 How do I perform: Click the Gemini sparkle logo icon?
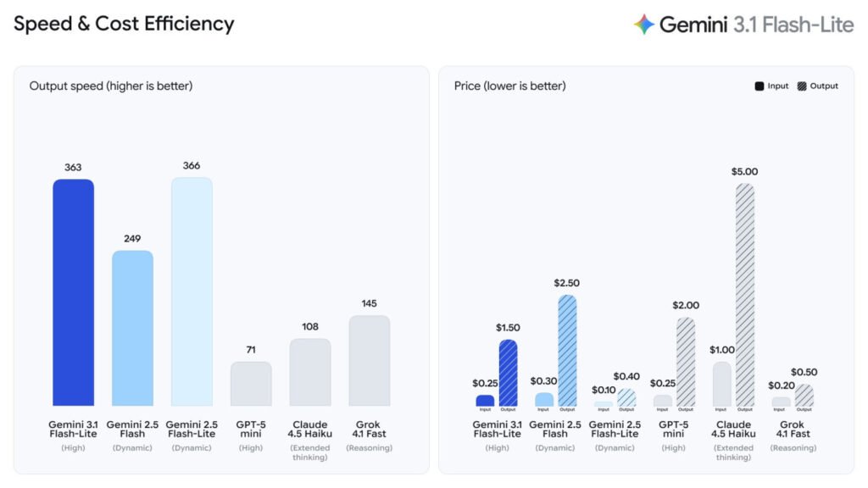(644, 25)
